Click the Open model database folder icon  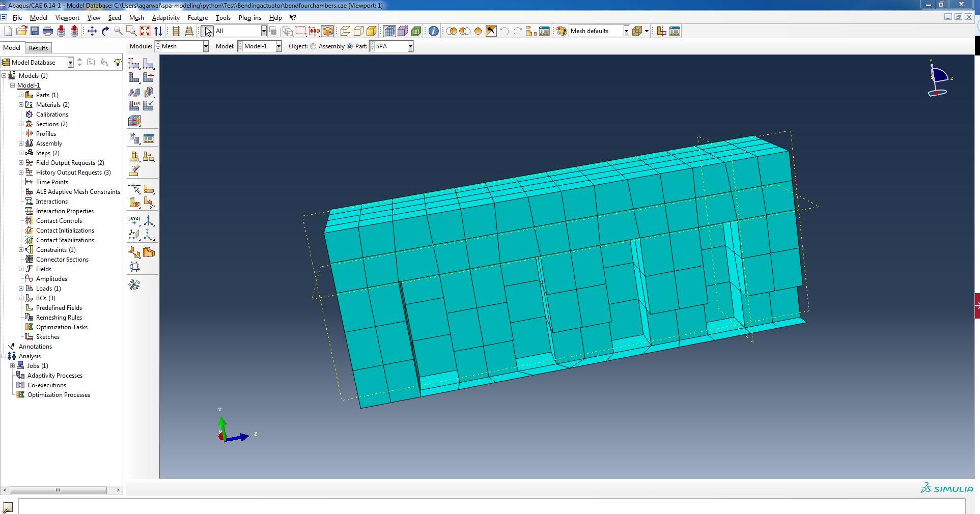point(21,31)
